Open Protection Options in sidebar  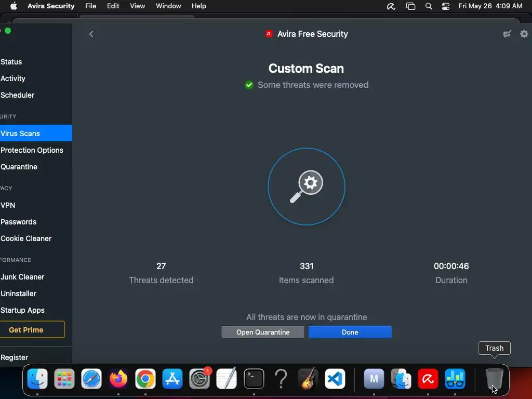32,150
